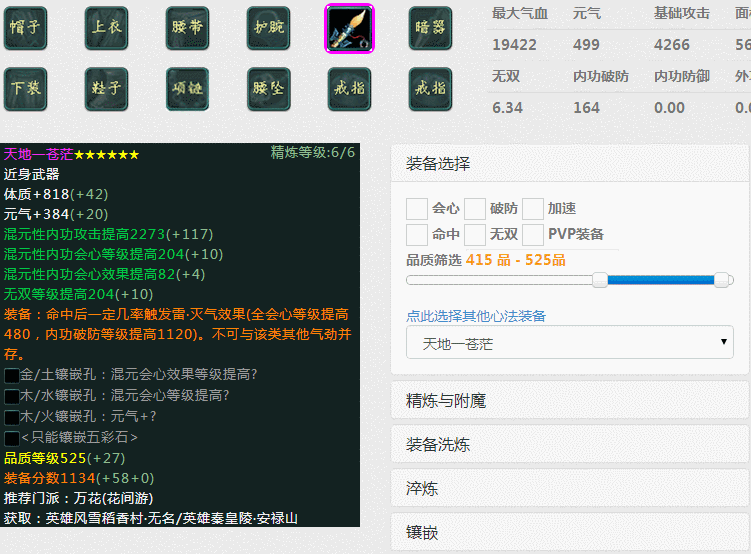
Task: Click the 无双 value 6.34
Action: (x=507, y=108)
